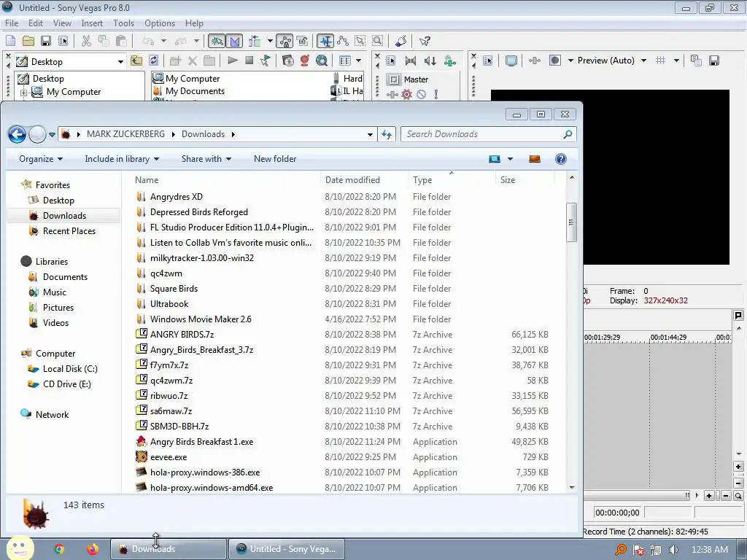Open the Overlays grid dropdown arrow
The height and width of the screenshot is (560, 747).
(x=676, y=61)
